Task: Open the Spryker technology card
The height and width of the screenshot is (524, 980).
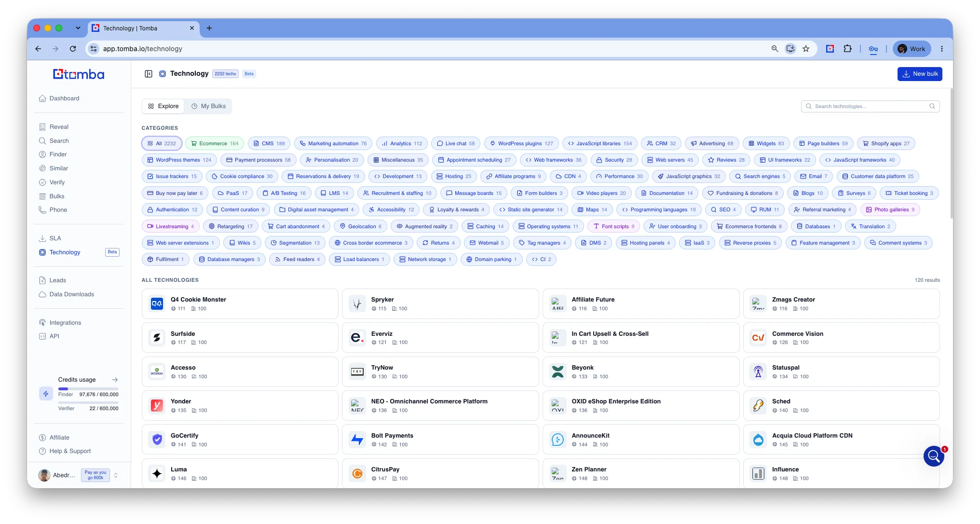Action: (x=440, y=303)
